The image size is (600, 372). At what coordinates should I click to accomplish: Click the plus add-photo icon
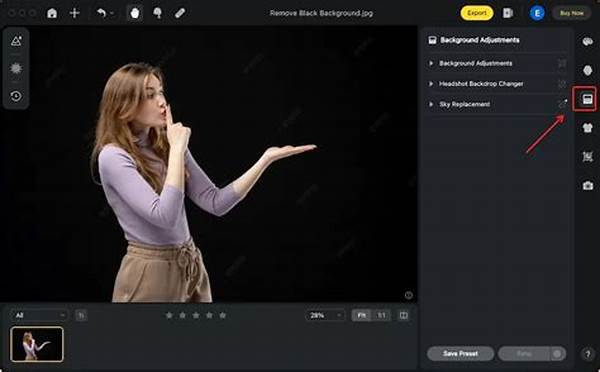pyautogui.click(x=74, y=13)
